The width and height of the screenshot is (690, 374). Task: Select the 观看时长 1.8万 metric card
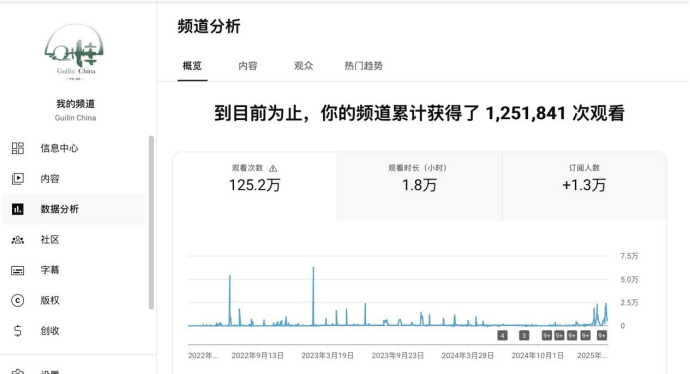(x=419, y=186)
